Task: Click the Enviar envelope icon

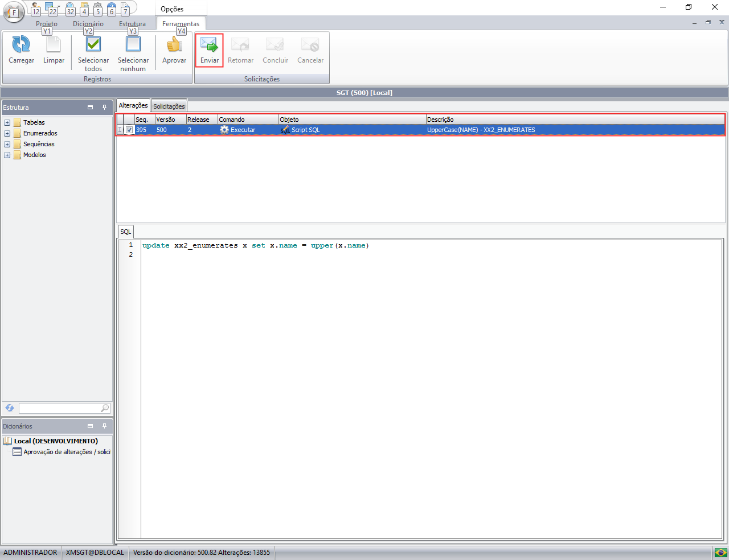Action: (209, 44)
